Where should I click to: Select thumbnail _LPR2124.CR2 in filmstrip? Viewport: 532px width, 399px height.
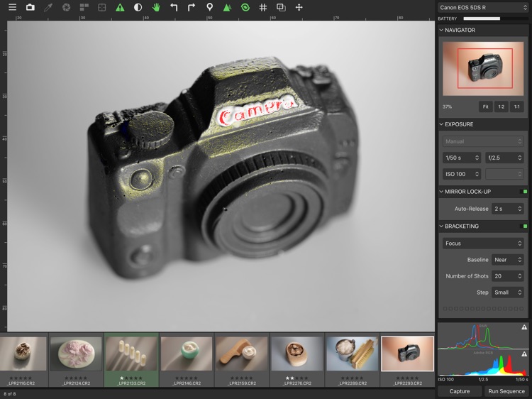click(76, 360)
